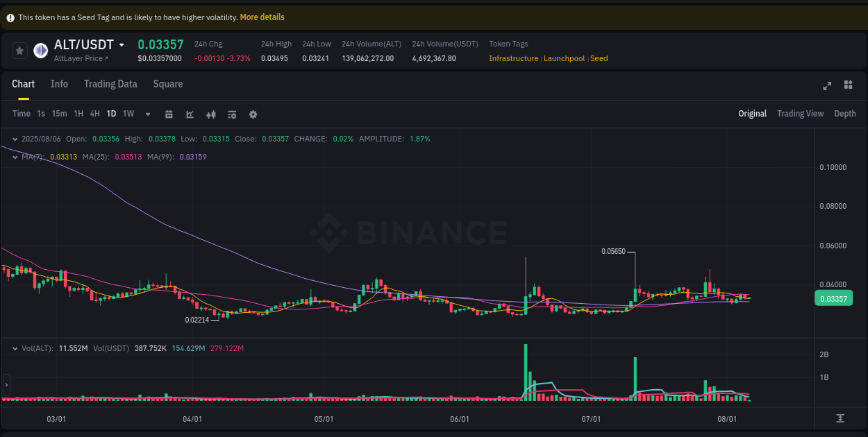Open the left sidebar drawer arrow
Viewport: 868px width, 437px height.
(x=6, y=385)
